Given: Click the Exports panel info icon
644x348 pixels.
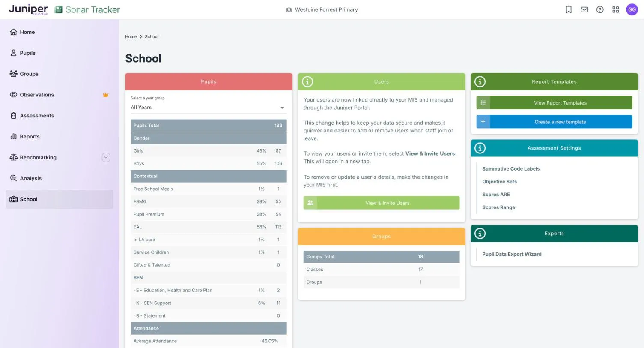Looking at the screenshot, I should pos(480,234).
